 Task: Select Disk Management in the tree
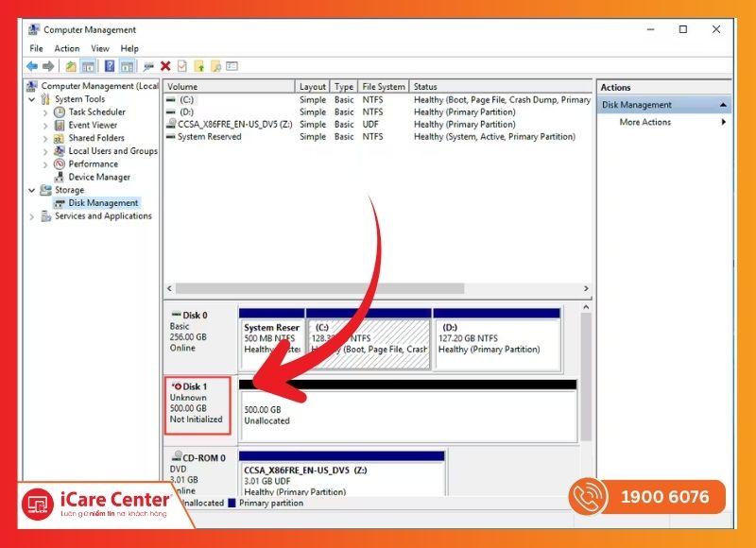click(x=103, y=203)
